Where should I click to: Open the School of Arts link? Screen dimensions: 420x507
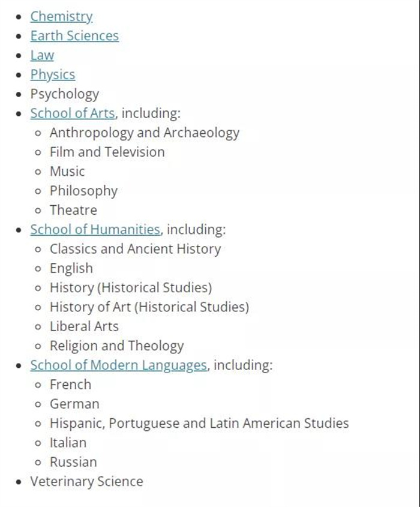coord(73,113)
